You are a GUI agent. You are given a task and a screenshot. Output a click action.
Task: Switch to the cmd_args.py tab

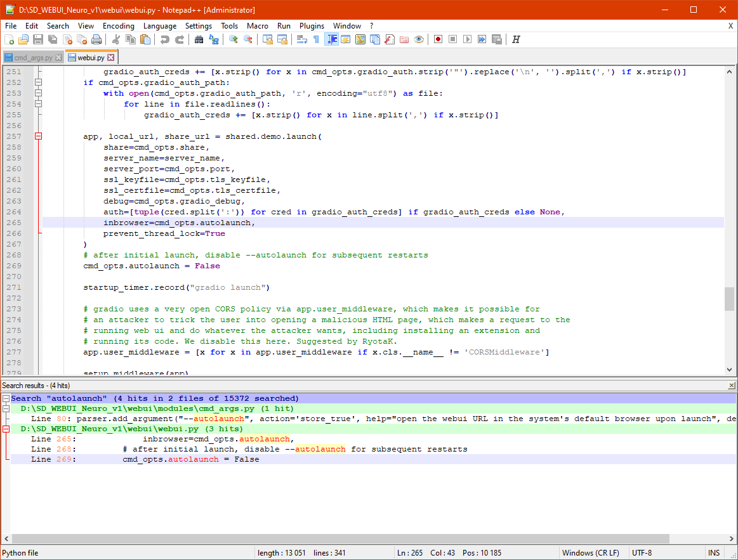coord(33,58)
